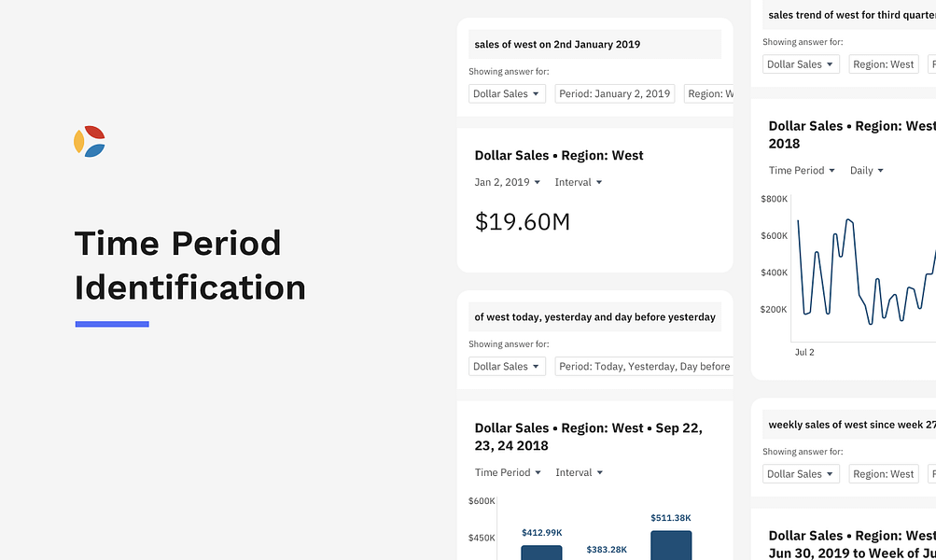The image size is (936, 560).
Task: Expand Time Period dropdown above line chart
Action: click(802, 170)
